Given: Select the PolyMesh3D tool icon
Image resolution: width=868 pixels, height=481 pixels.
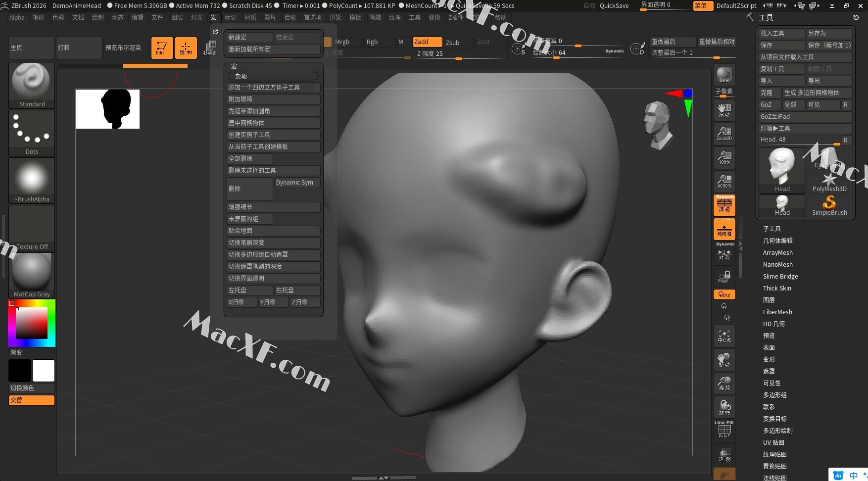Looking at the screenshot, I should tap(829, 182).
